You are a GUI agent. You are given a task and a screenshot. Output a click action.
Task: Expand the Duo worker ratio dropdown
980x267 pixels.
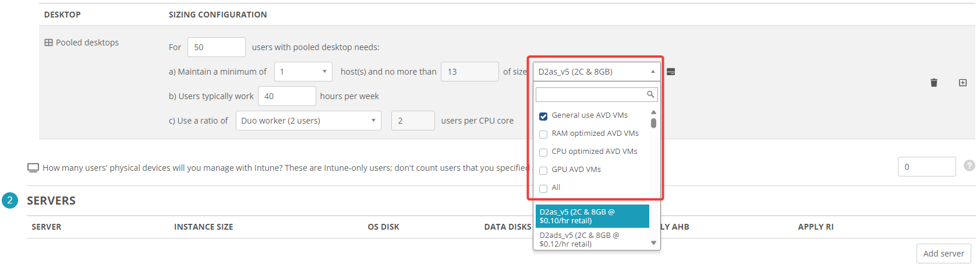308,121
